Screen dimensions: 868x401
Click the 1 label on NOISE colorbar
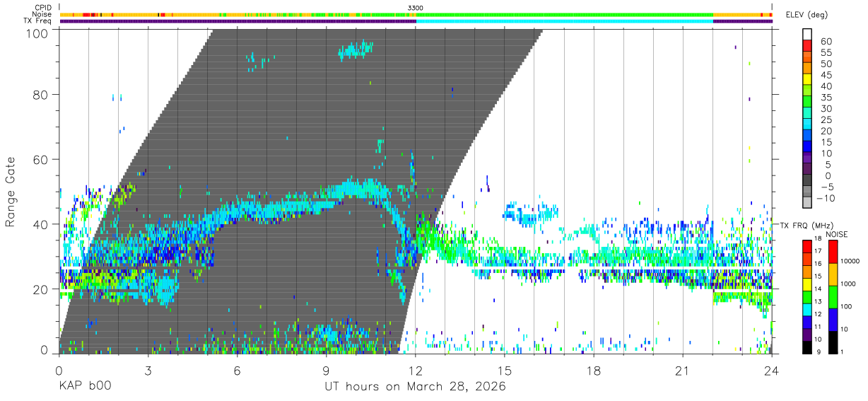coord(841,352)
